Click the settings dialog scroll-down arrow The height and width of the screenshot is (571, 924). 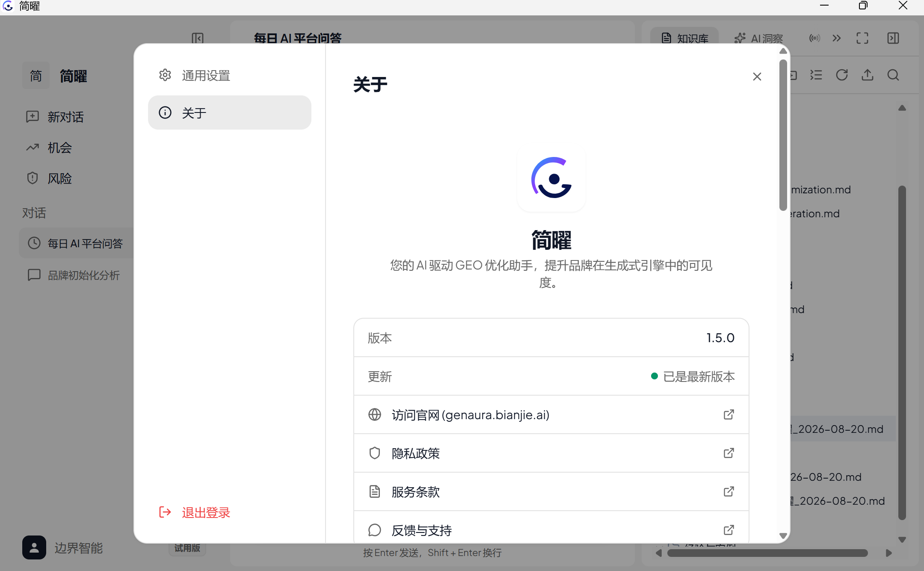(x=783, y=535)
